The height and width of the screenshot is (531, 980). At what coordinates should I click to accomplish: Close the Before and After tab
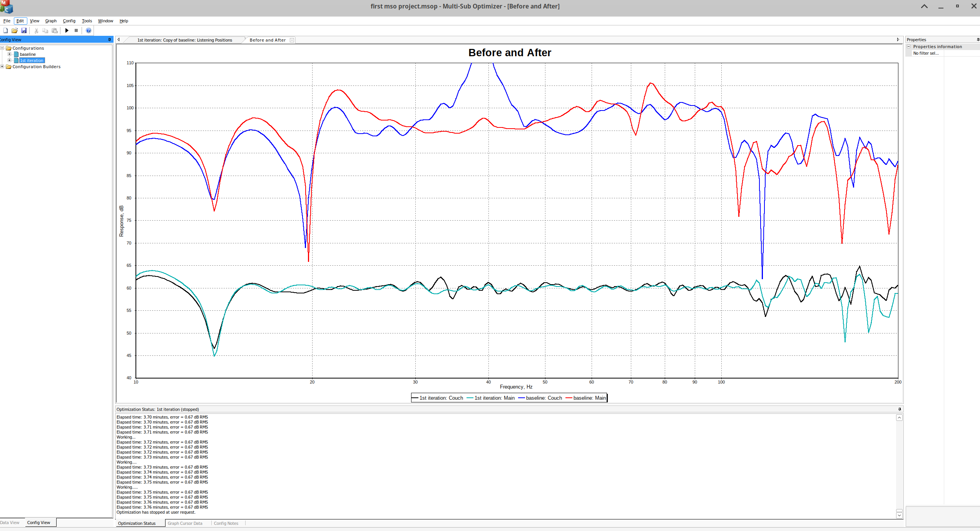click(x=292, y=40)
